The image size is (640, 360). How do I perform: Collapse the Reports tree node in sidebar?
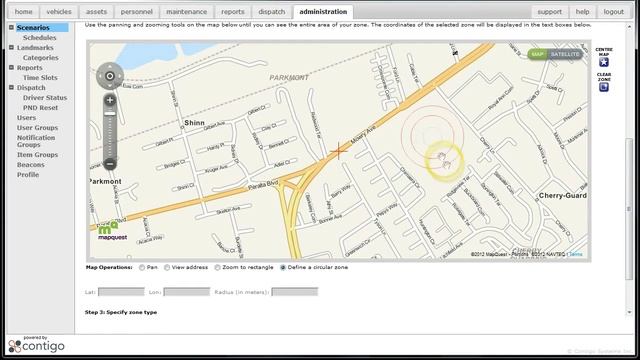(11, 67)
